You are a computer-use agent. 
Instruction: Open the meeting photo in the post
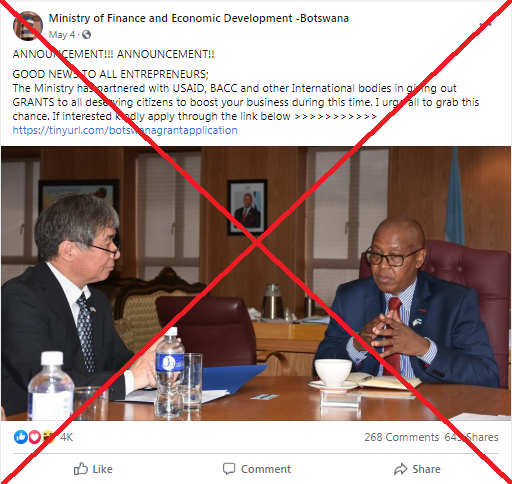(256, 283)
